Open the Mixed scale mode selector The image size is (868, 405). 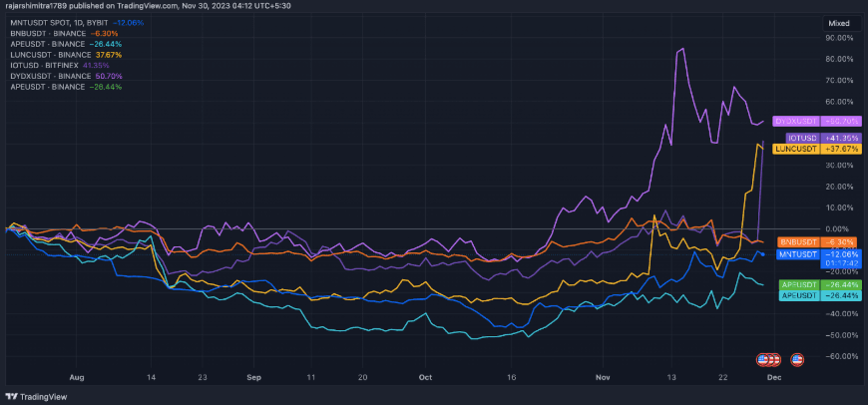coord(839,20)
